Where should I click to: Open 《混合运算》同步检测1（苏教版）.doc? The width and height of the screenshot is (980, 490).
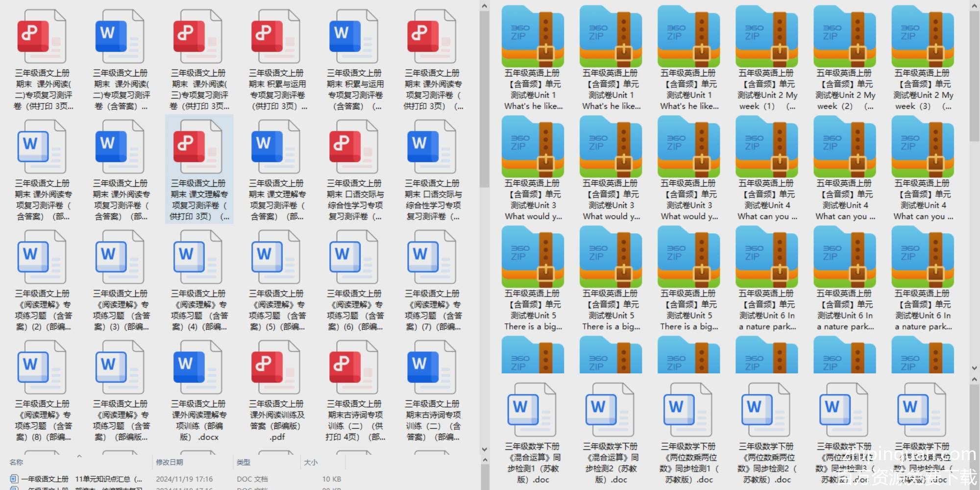point(533,433)
